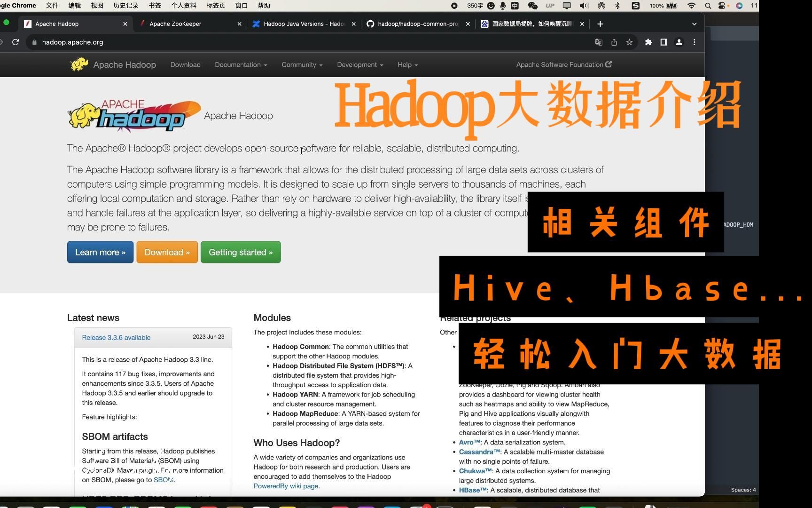
Task: Open Spotlight search magnifier icon
Action: coord(708,6)
